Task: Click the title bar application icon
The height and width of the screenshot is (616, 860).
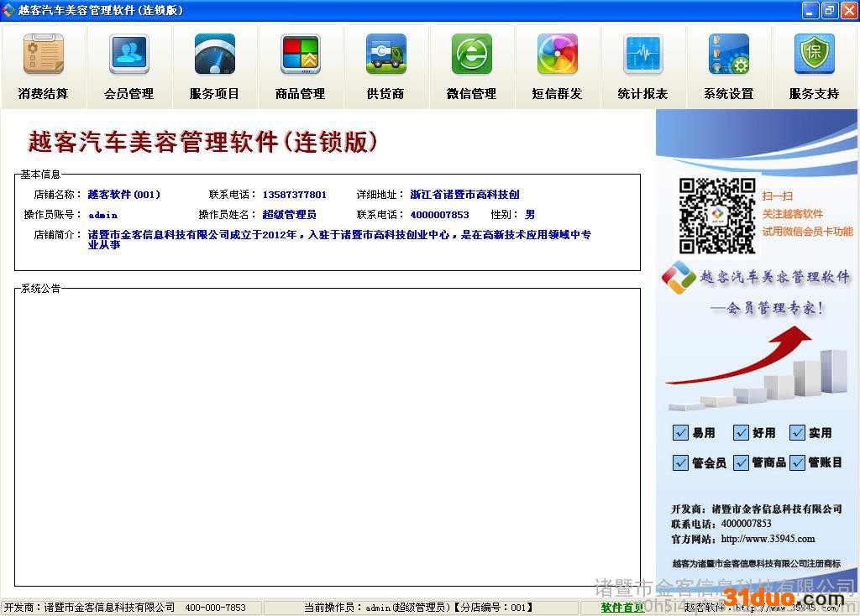Action: click(x=8, y=10)
